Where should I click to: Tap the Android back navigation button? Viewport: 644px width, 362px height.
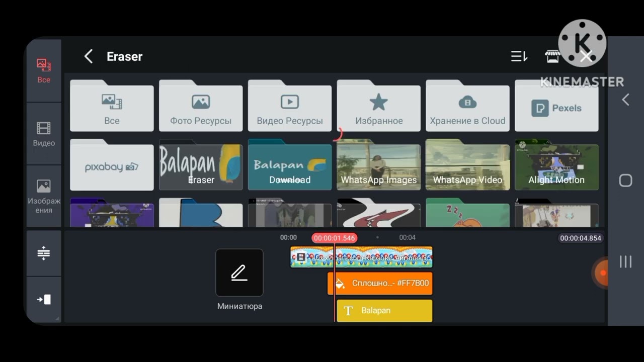[x=625, y=100]
